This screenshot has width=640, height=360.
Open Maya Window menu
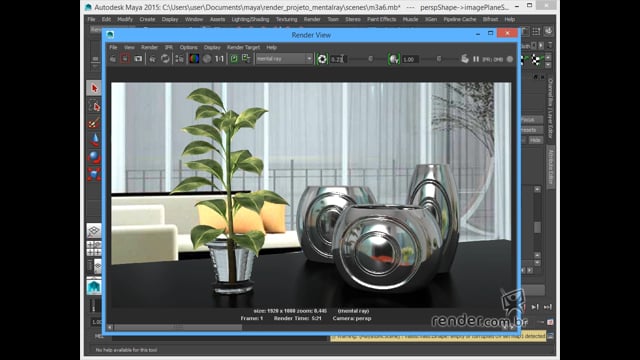[193, 19]
